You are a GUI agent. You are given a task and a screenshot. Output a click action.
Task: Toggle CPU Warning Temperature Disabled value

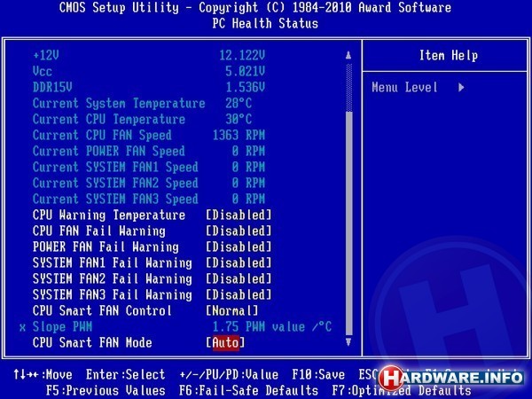tap(239, 215)
